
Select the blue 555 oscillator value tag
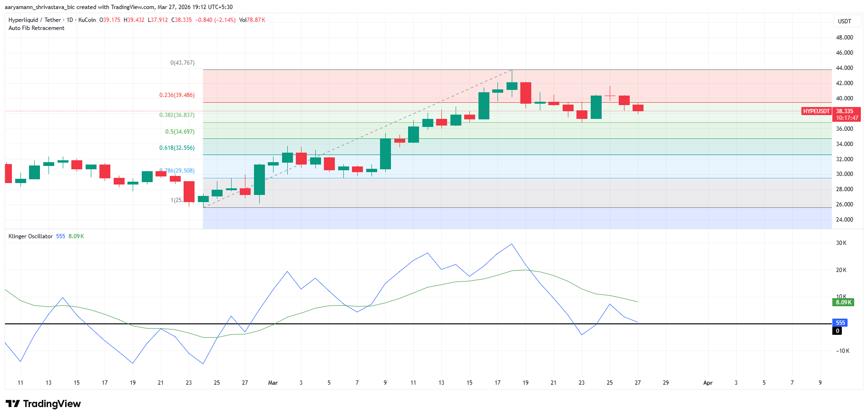(840, 323)
